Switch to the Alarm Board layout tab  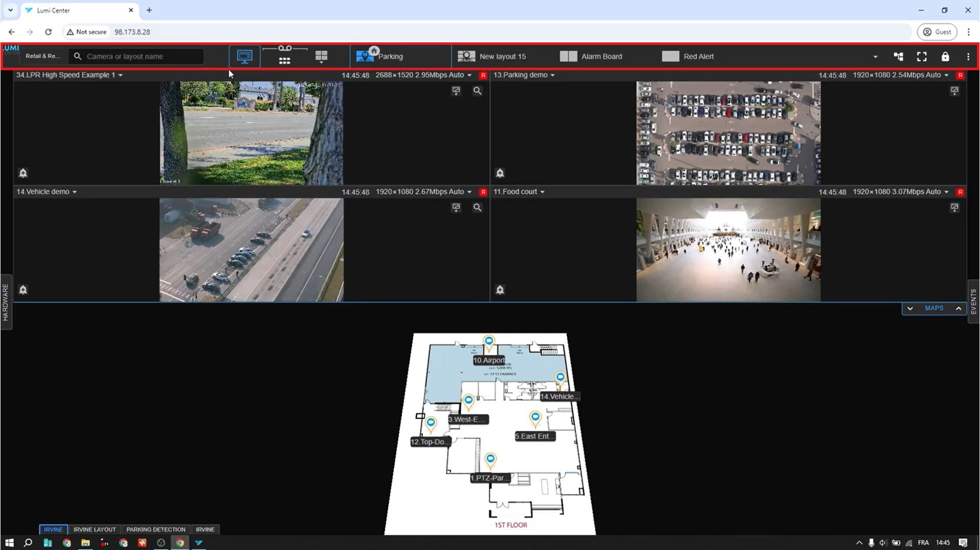[591, 57]
